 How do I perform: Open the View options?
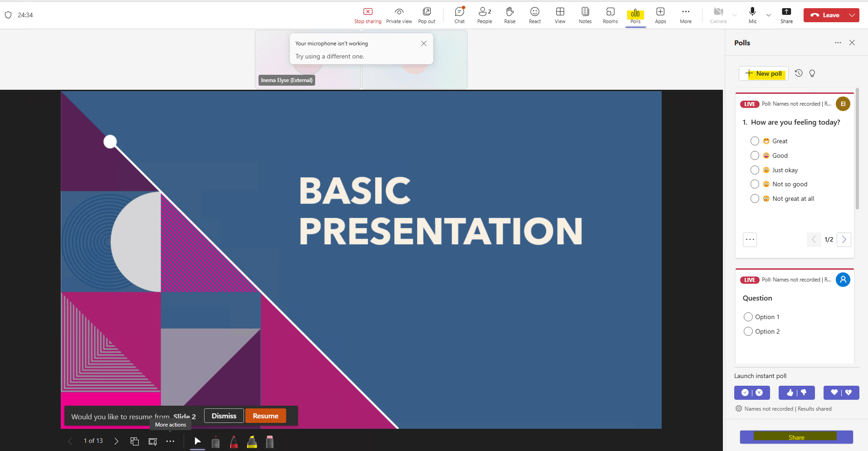pos(560,15)
